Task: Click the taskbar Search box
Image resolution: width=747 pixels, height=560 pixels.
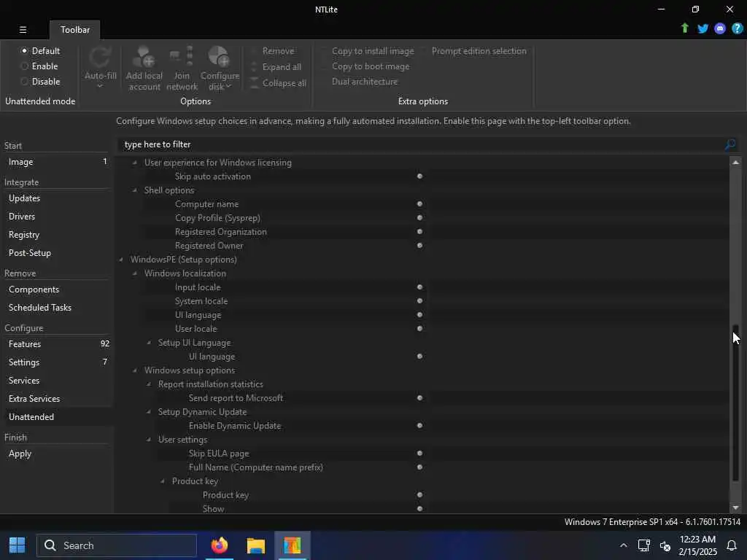Action: tap(117, 545)
